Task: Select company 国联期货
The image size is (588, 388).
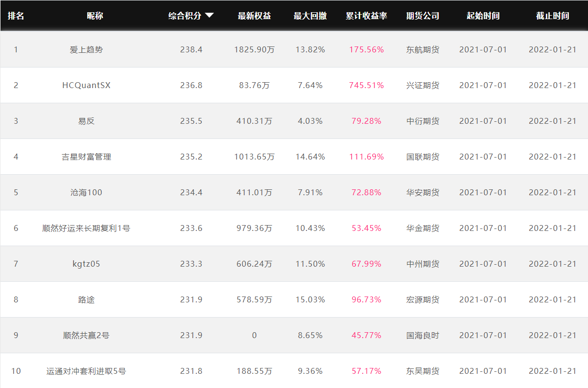Action: point(423,157)
